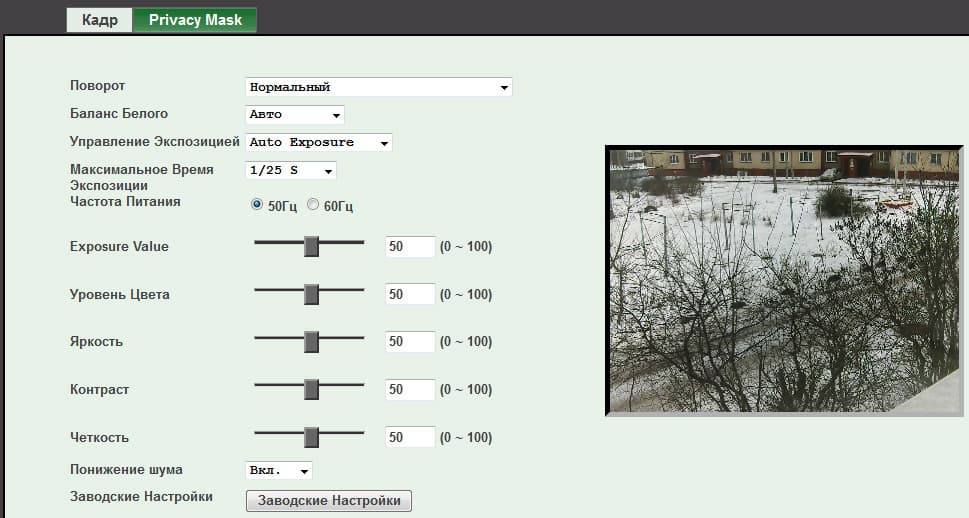This screenshot has width=969, height=518.
Task: Click the Уровень Цвета slider handle
Action: coord(311,294)
